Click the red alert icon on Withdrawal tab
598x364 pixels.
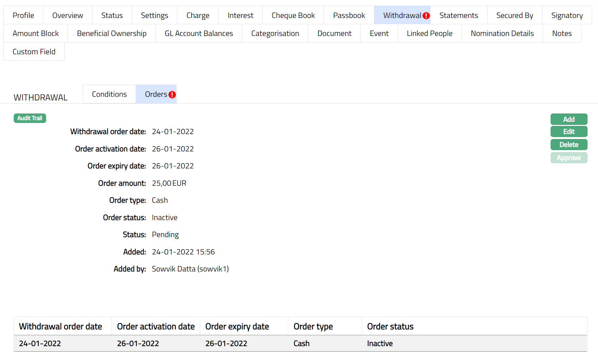coord(426,16)
